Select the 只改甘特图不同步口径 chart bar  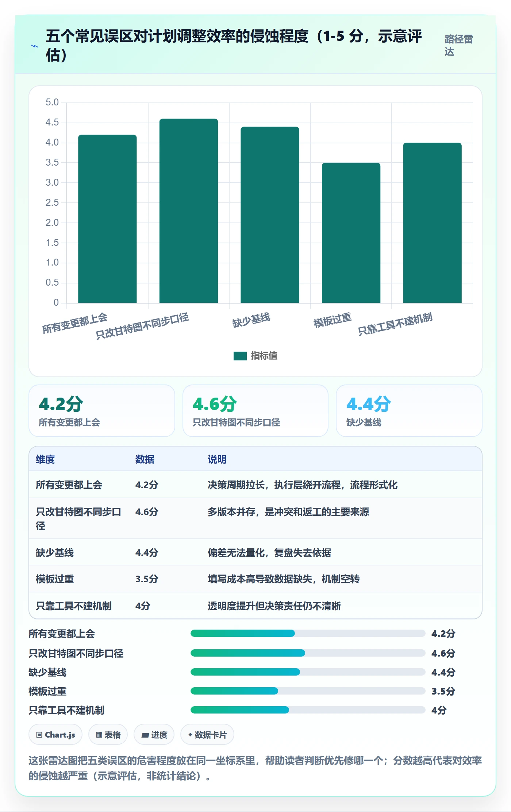[x=189, y=211]
